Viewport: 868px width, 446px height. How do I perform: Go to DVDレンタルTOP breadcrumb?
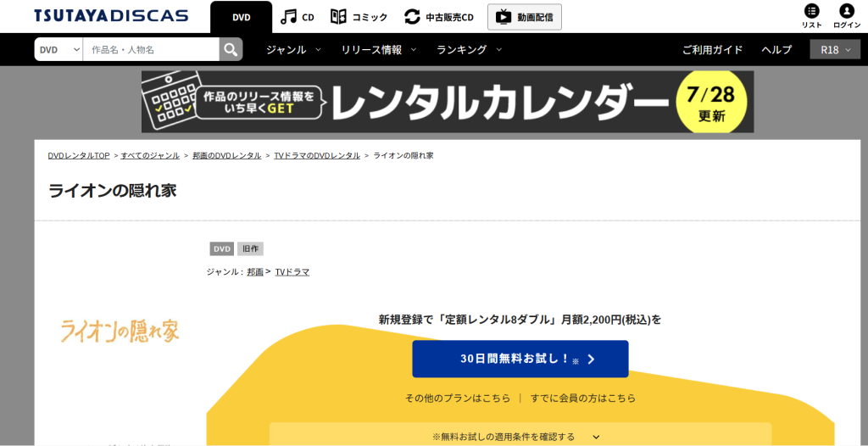click(x=79, y=156)
